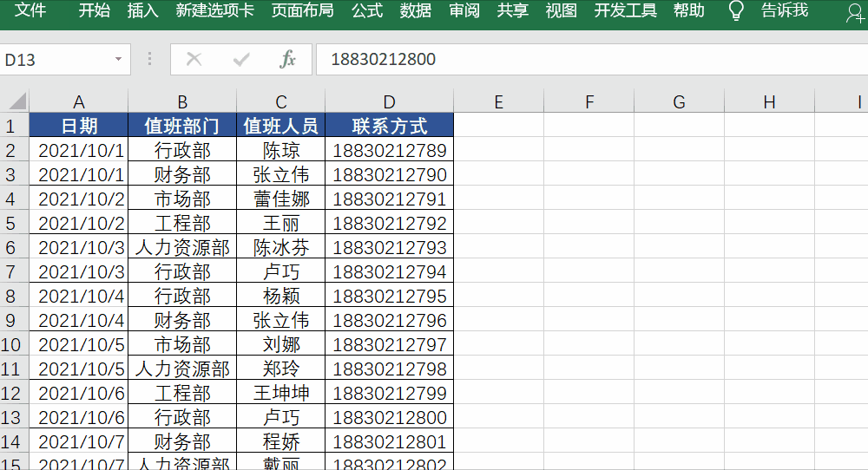Select cell with 18830212797
Screen dimensions: 868x470
click(x=389, y=344)
